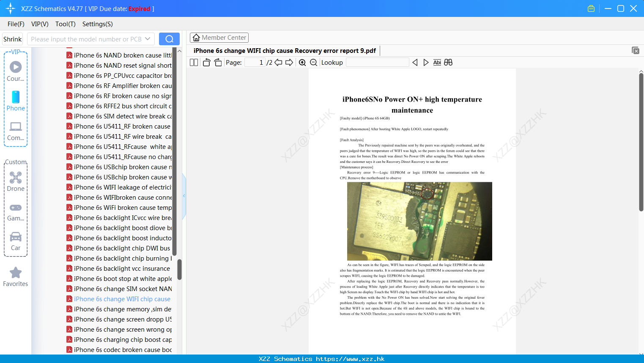Select the Phone category icon
This screenshot has width=644, height=363.
point(16,97)
